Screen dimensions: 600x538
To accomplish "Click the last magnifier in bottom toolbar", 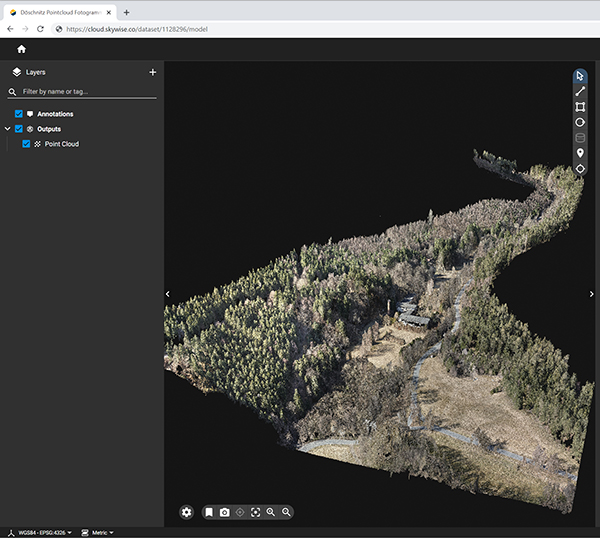I will click(286, 512).
